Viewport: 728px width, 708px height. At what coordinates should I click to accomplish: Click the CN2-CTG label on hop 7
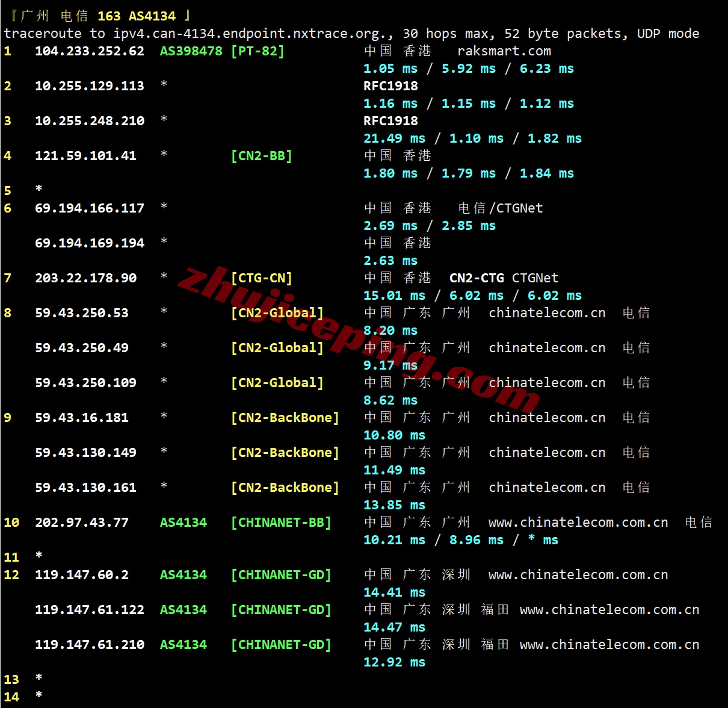coord(477,278)
